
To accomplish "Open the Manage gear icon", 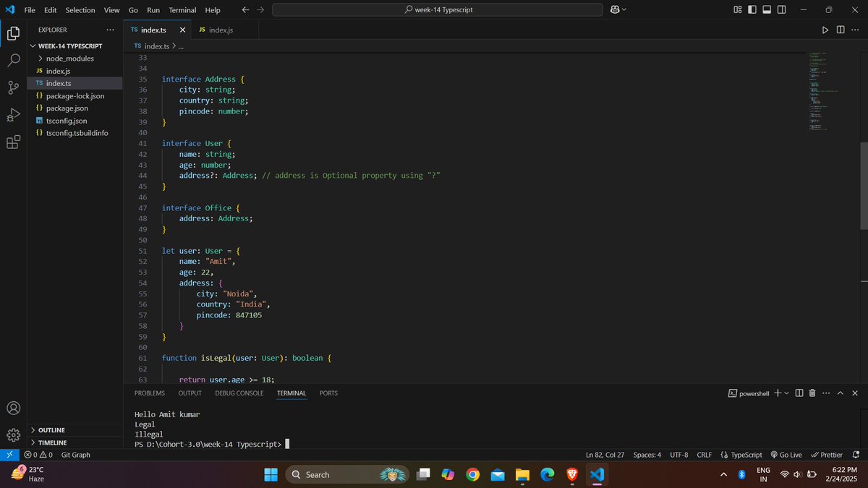I will pyautogui.click(x=13, y=435).
